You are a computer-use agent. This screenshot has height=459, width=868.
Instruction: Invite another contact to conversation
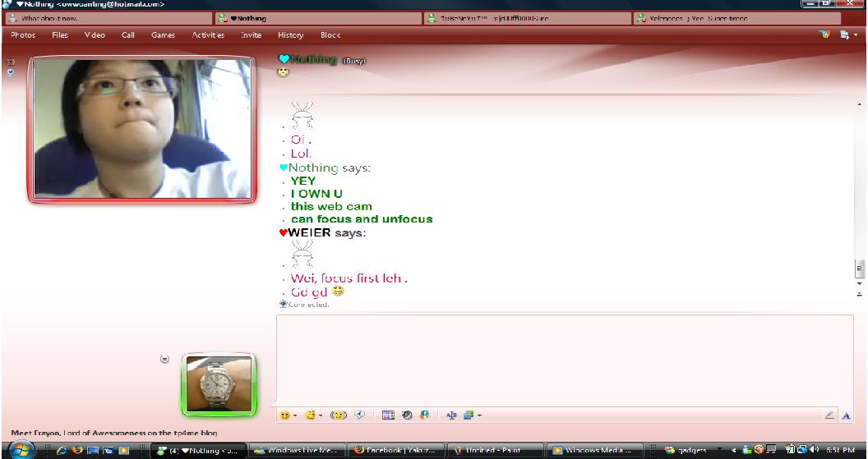point(252,34)
